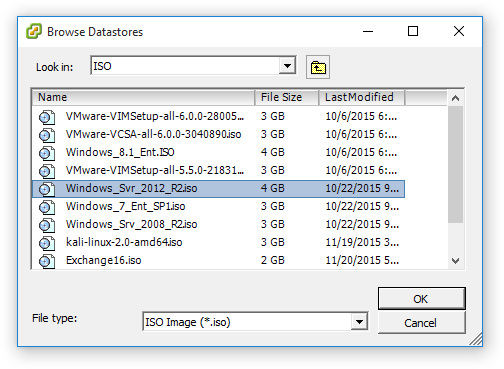Screen dimensions: 504x369
Task: Click the ISO icon beside Exchange16.iso
Action: coord(47,261)
